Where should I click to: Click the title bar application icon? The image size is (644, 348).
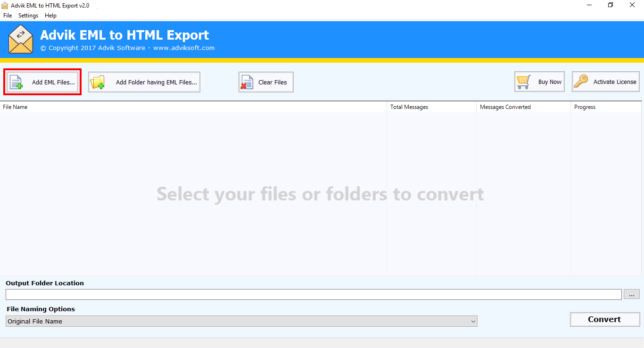(x=5, y=5)
